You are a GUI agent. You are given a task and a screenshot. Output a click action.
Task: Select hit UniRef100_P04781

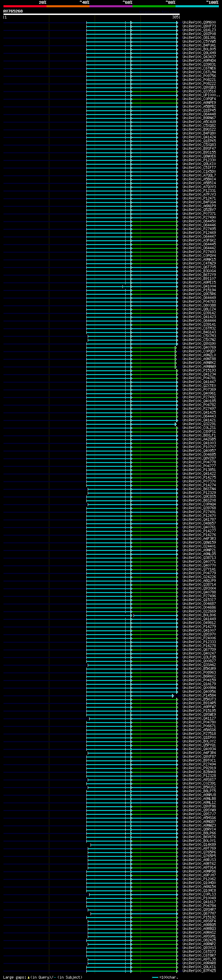point(199,378)
